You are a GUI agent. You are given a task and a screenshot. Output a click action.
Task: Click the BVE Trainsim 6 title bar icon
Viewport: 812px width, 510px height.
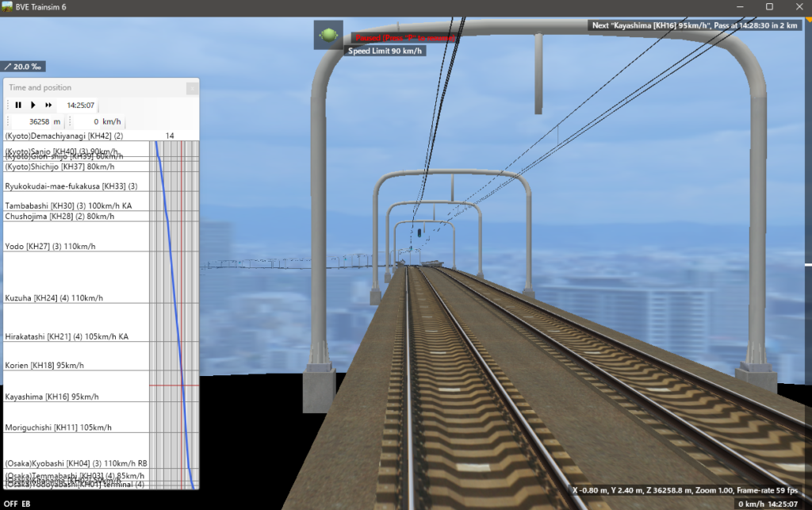tap(8, 6)
